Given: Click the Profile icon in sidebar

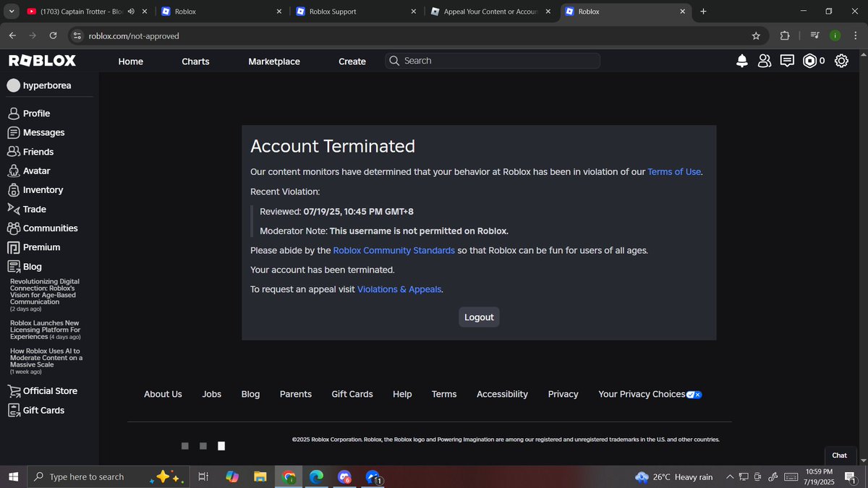Looking at the screenshot, I should point(13,114).
